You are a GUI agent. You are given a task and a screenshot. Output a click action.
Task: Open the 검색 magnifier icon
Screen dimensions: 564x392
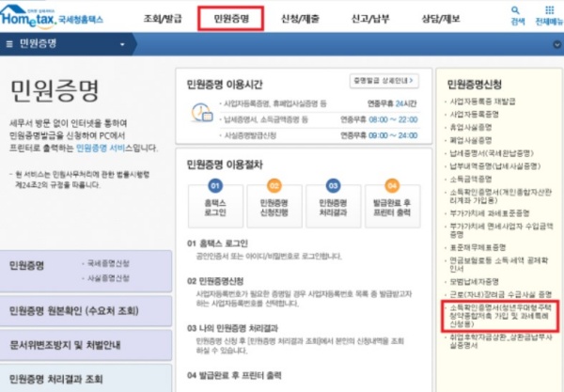[x=515, y=10]
